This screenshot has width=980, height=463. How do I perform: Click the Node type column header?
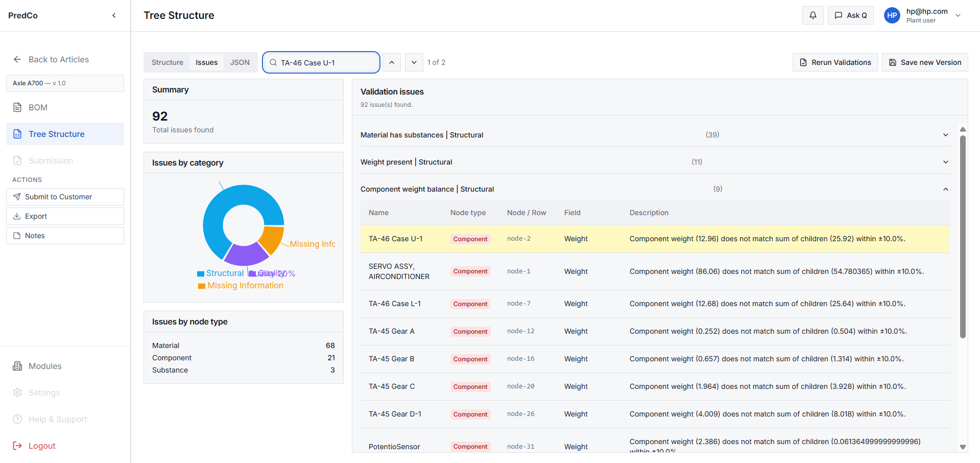468,213
